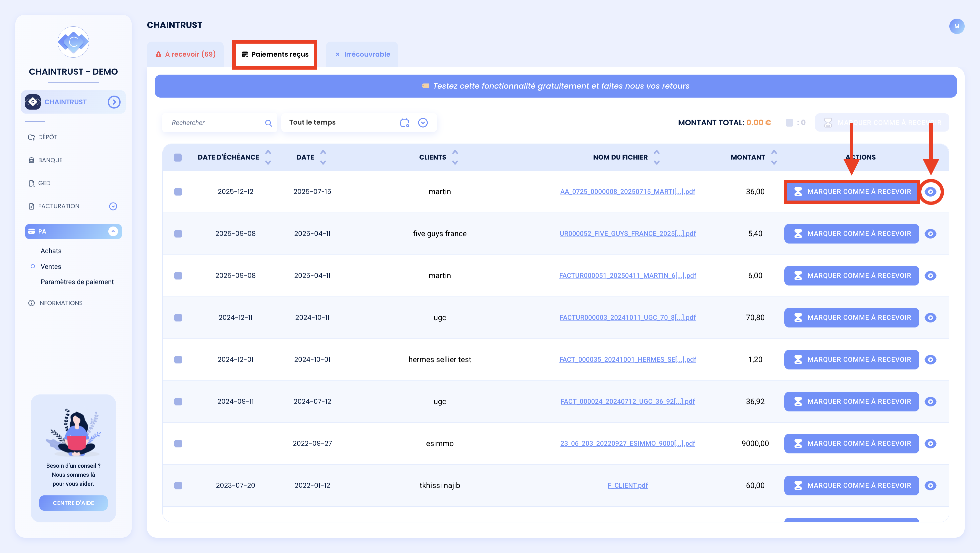Image resolution: width=980 pixels, height=553 pixels.
Task: Click the Banque sidebar icon
Action: pyautogui.click(x=32, y=160)
